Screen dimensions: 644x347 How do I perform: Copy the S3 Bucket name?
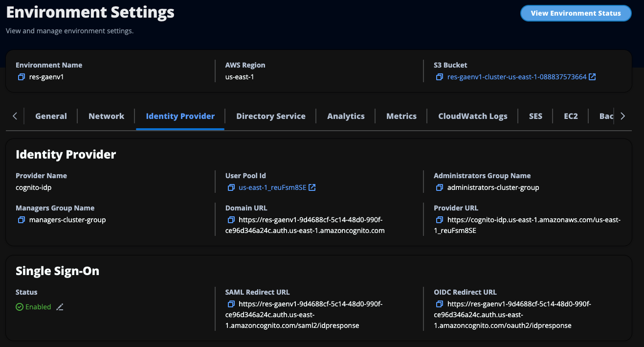[x=439, y=77]
